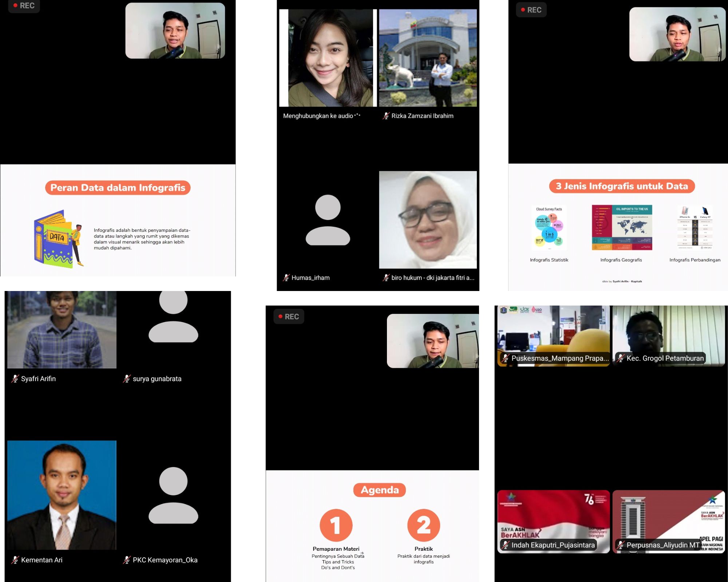This screenshot has width=728, height=582.
Task: Click orange number 2 Praktik circle
Action: tap(423, 525)
